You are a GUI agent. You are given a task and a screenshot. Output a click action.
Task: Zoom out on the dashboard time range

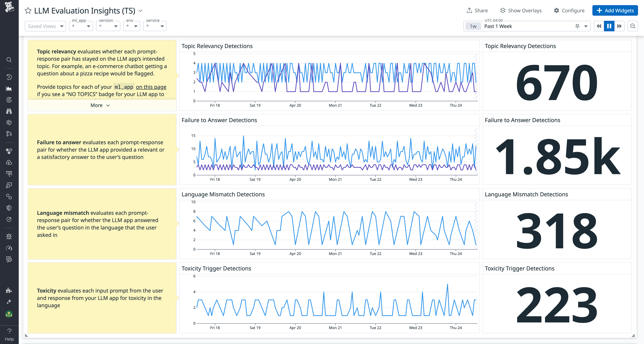click(633, 26)
